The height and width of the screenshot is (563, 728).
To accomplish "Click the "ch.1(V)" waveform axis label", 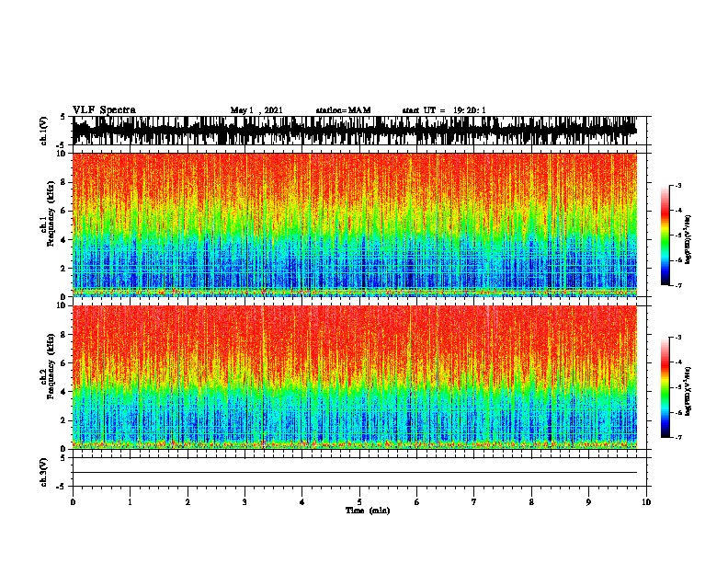I will (x=44, y=131).
